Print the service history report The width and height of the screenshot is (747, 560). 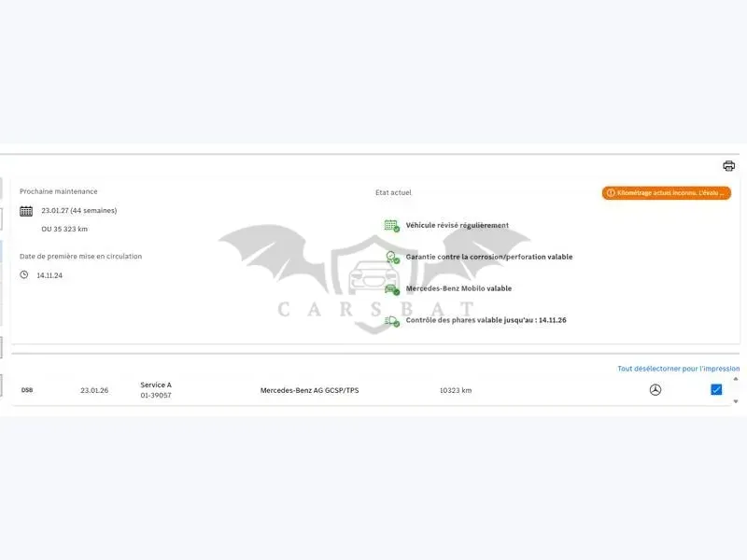click(728, 166)
